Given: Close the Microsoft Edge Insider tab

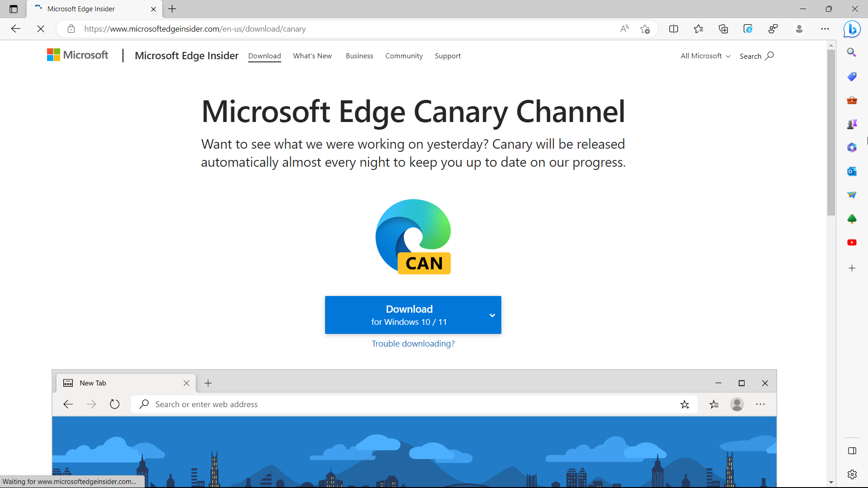Looking at the screenshot, I should pyautogui.click(x=153, y=9).
